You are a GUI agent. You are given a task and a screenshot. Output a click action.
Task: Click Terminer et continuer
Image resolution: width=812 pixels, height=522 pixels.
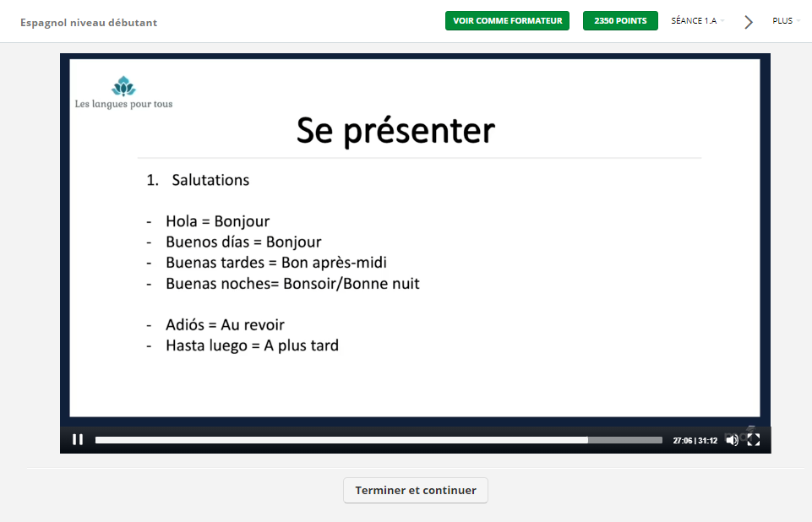pos(416,490)
